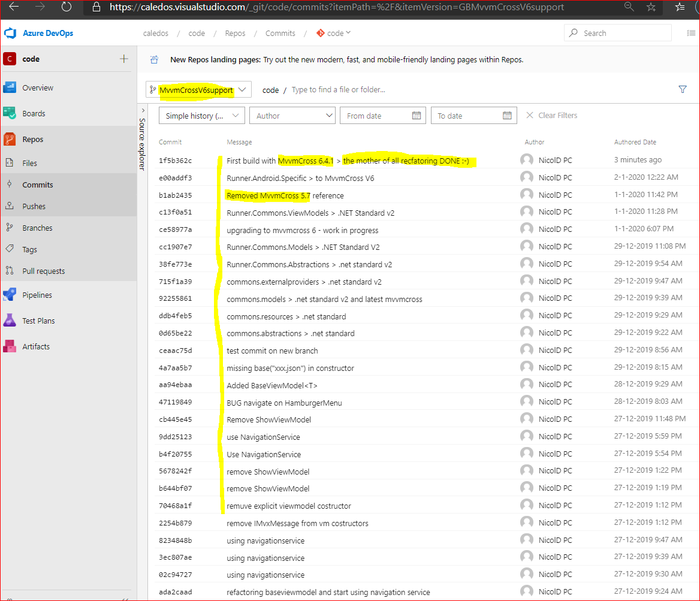Click Clear Filters button
The image size is (700, 601).
coord(552,115)
